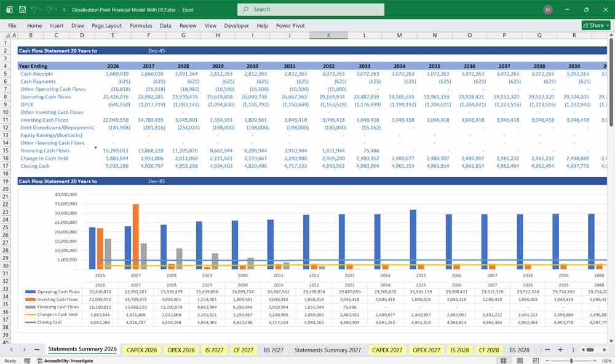Click the Undo icon in Quick Access Toolbar
Image resolution: width=615 pixels, height=364 pixels.
[x=34, y=9]
